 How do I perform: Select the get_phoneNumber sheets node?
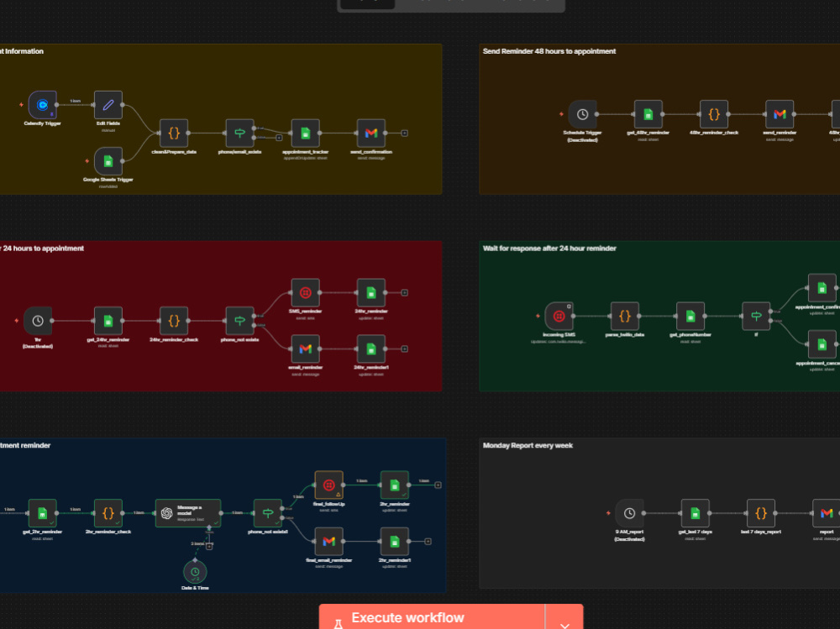(x=690, y=316)
